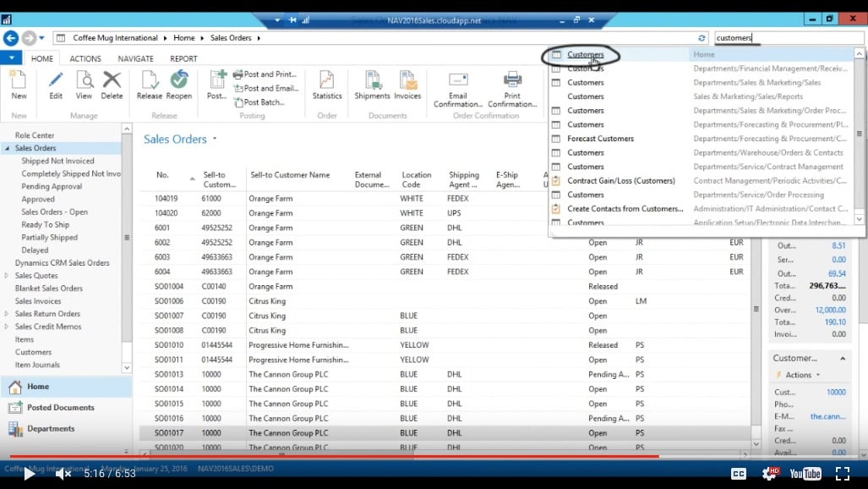The height and width of the screenshot is (489, 868).
Task: Open the blue application menu dropdown
Action: click(11, 58)
